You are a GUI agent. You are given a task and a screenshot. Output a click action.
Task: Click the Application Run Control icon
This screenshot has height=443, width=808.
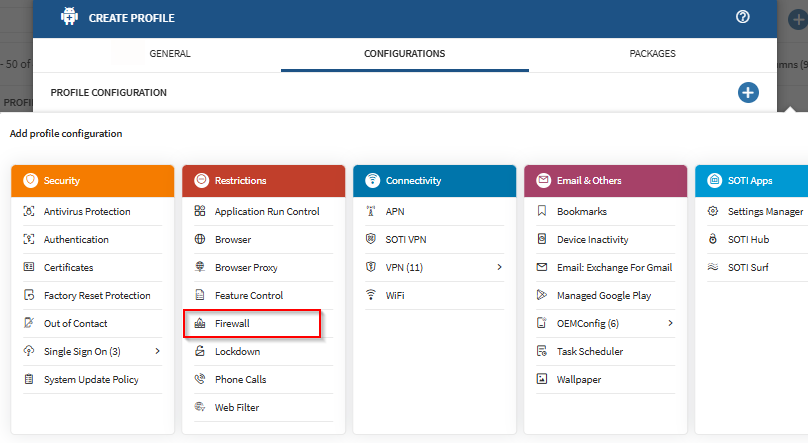(x=200, y=212)
